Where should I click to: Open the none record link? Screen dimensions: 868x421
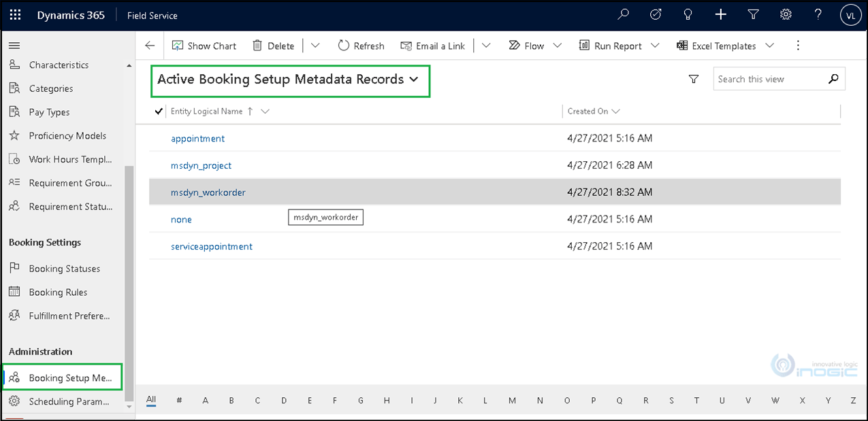tap(181, 220)
